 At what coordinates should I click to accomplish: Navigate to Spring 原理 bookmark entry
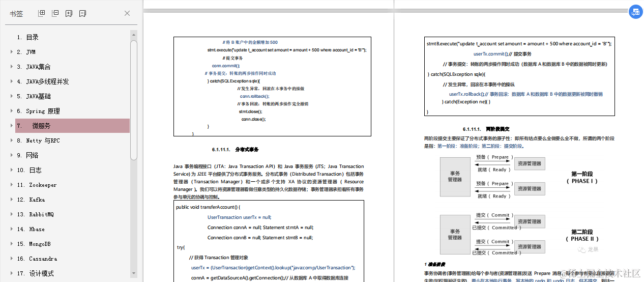click(38, 111)
